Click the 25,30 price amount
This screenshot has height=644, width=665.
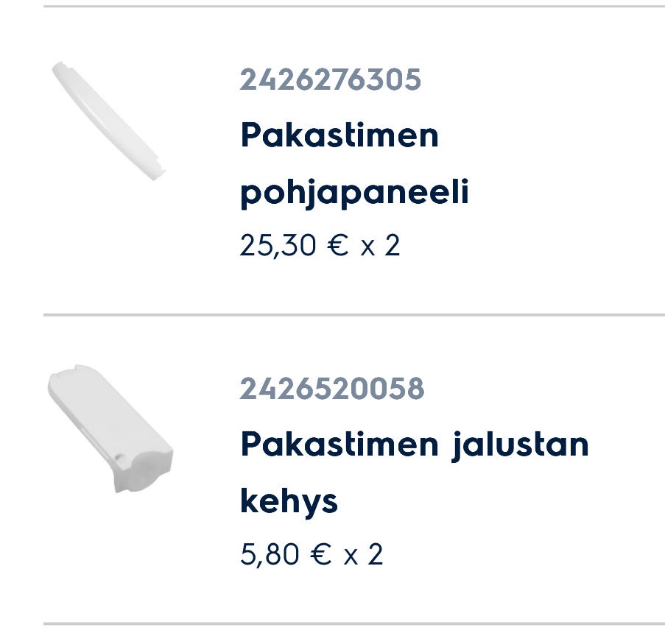(x=278, y=245)
